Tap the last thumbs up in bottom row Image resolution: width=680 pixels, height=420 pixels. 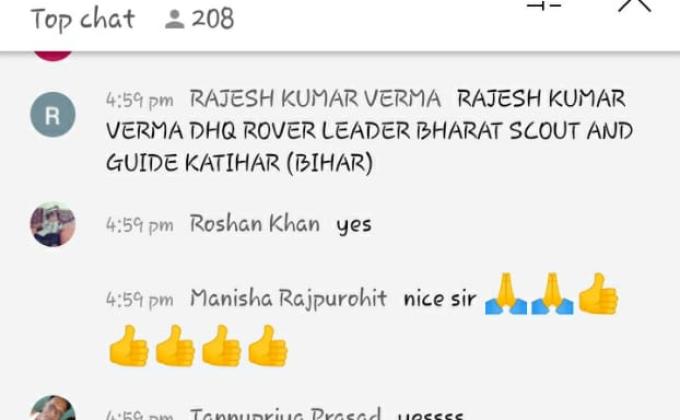[x=268, y=346]
